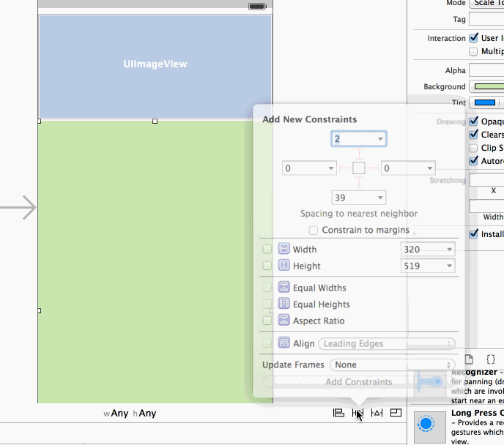Toggle the Opaque checkbox
Screen dimensions: 504x445
click(x=473, y=121)
